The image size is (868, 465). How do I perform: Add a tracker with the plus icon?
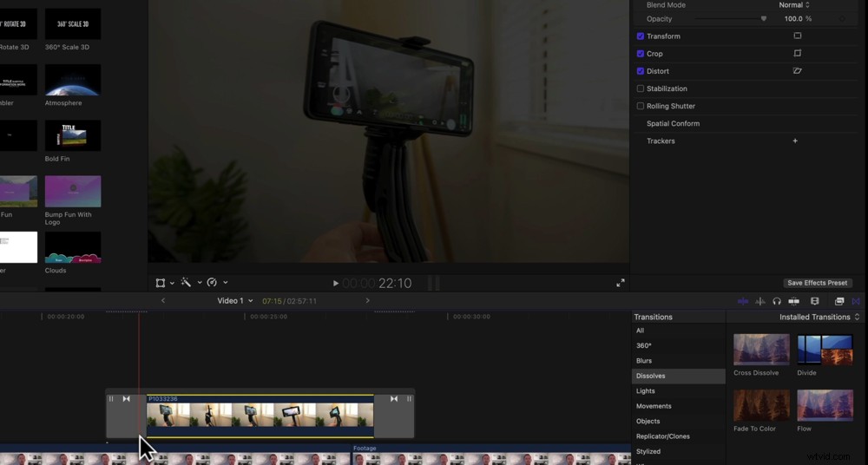tap(795, 141)
